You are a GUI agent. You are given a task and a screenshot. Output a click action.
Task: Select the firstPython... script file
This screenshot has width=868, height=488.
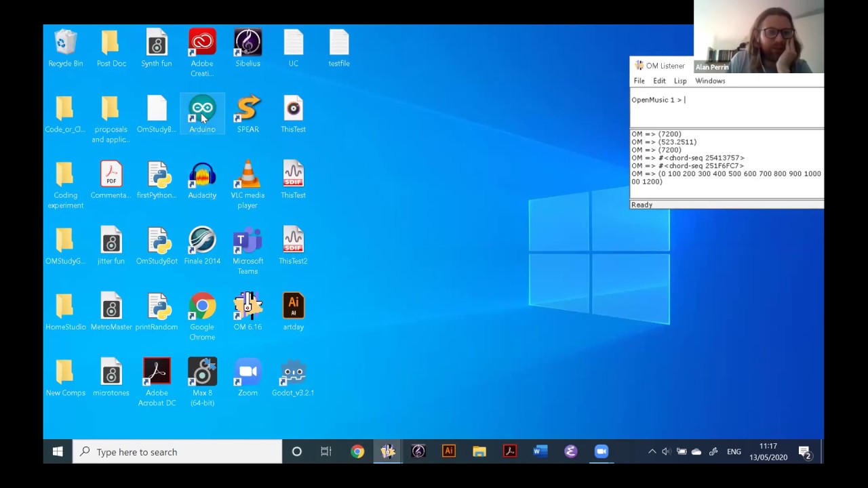click(157, 179)
